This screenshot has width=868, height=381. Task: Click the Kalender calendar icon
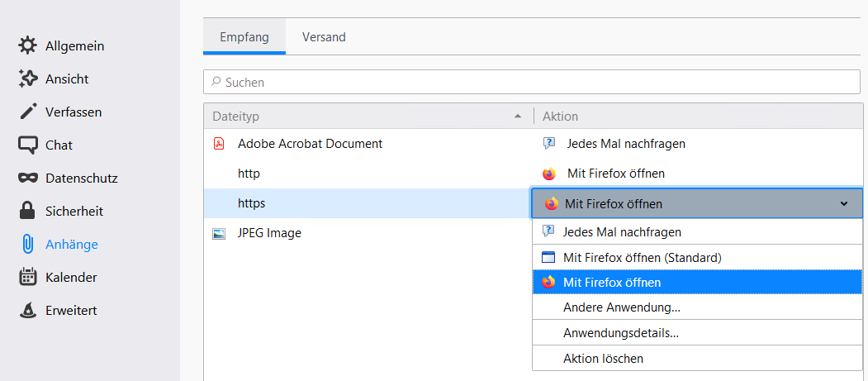pos(28,277)
